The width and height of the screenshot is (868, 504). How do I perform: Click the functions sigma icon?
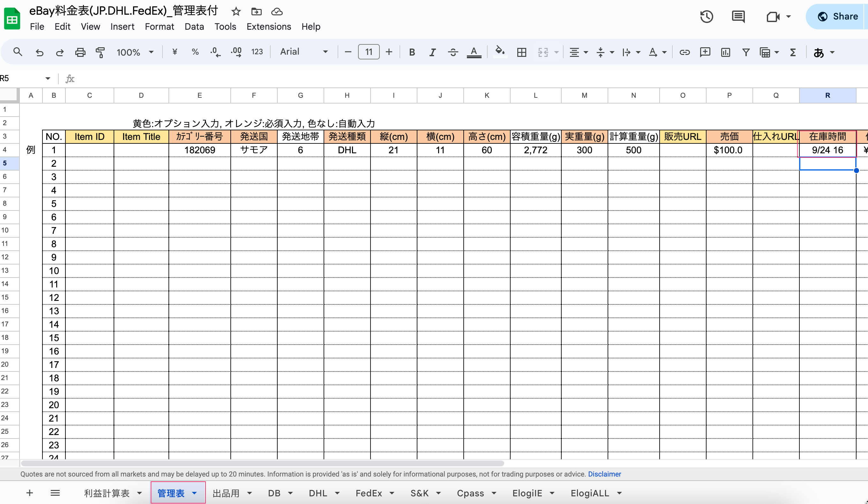793,52
